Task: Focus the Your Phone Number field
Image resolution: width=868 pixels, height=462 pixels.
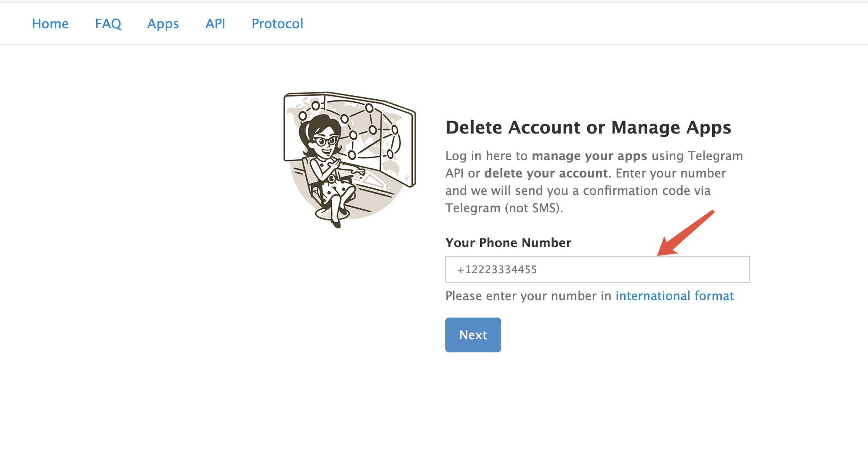Action: coord(597,269)
